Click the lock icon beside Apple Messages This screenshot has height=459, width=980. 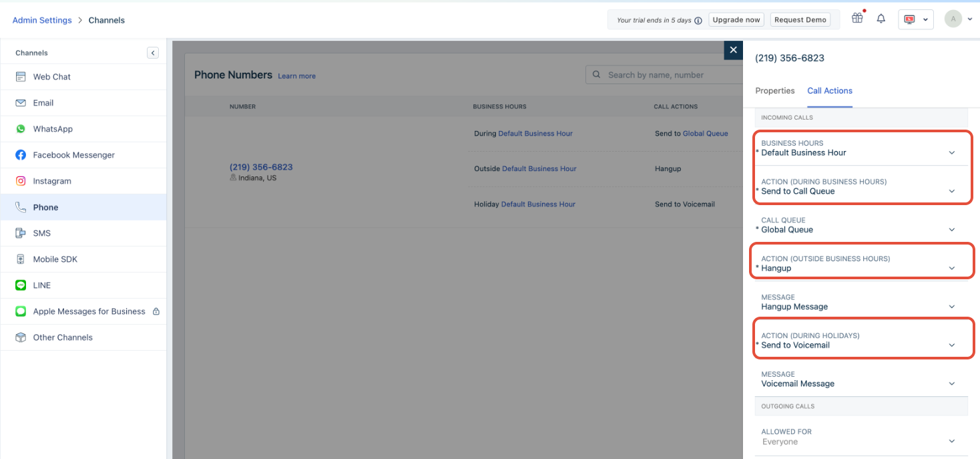coord(156,311)
